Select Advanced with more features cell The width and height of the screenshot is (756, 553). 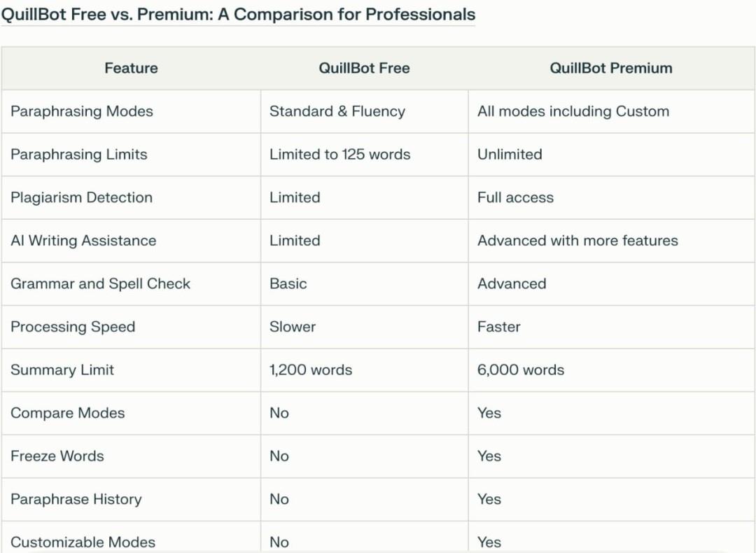coord(577,241)
